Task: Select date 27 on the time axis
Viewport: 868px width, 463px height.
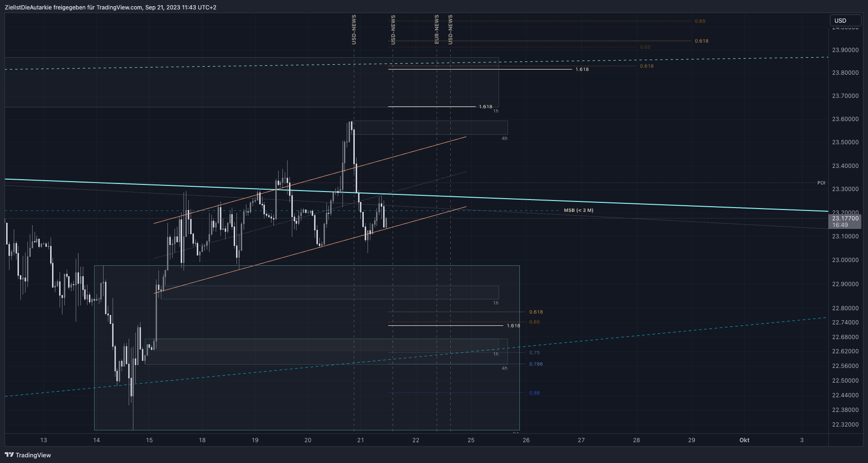Action: coord(581,440)
